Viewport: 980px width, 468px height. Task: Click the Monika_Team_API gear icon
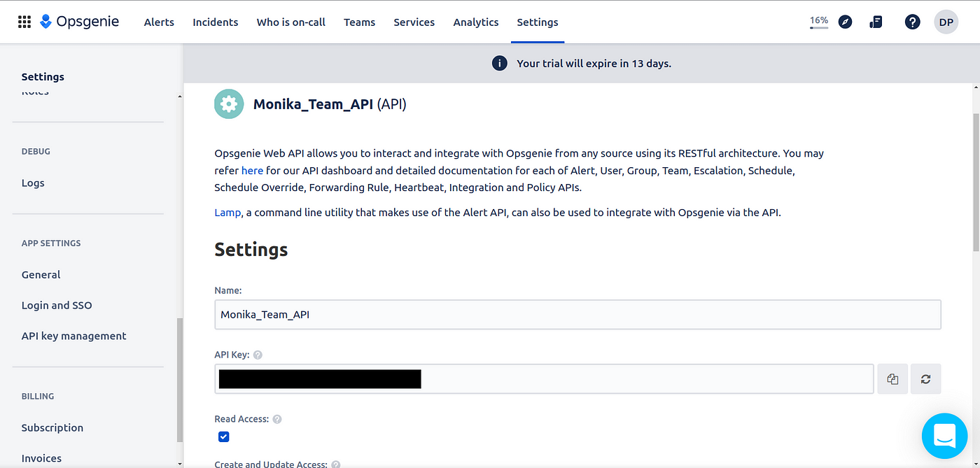[228, 104]
